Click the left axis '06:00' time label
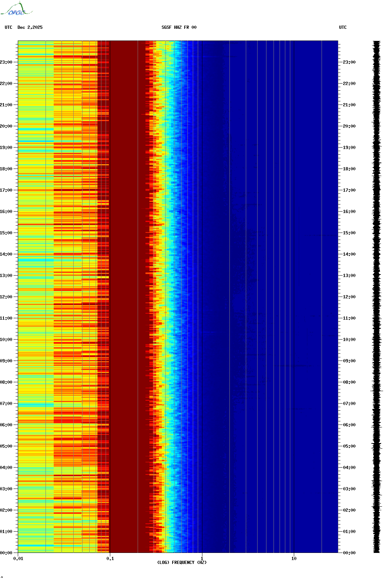This screenshot has width=392, height=581. [x=6, y=425]
